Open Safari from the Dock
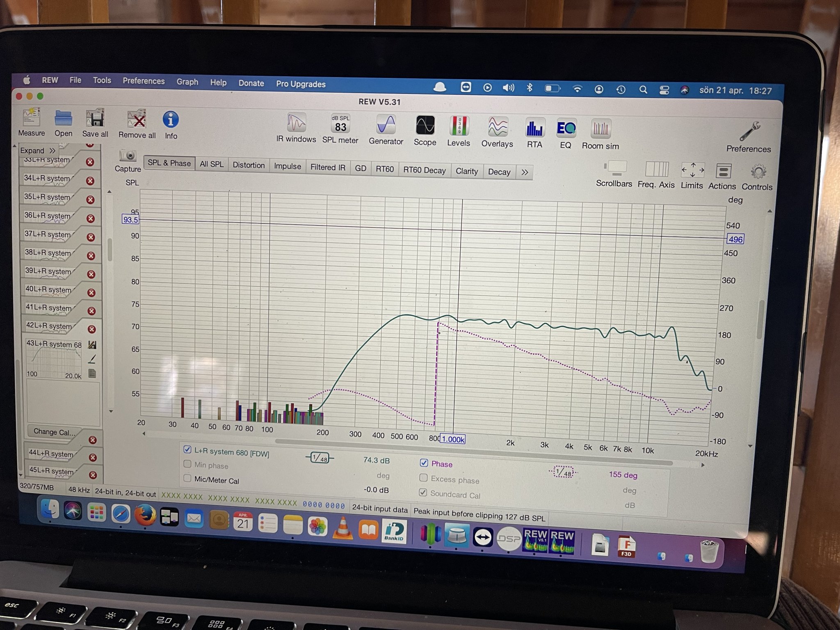 tap(121, 513)
